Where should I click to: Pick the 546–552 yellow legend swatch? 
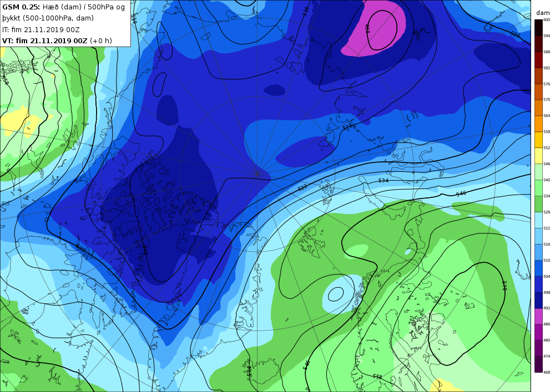click(538, 156)
